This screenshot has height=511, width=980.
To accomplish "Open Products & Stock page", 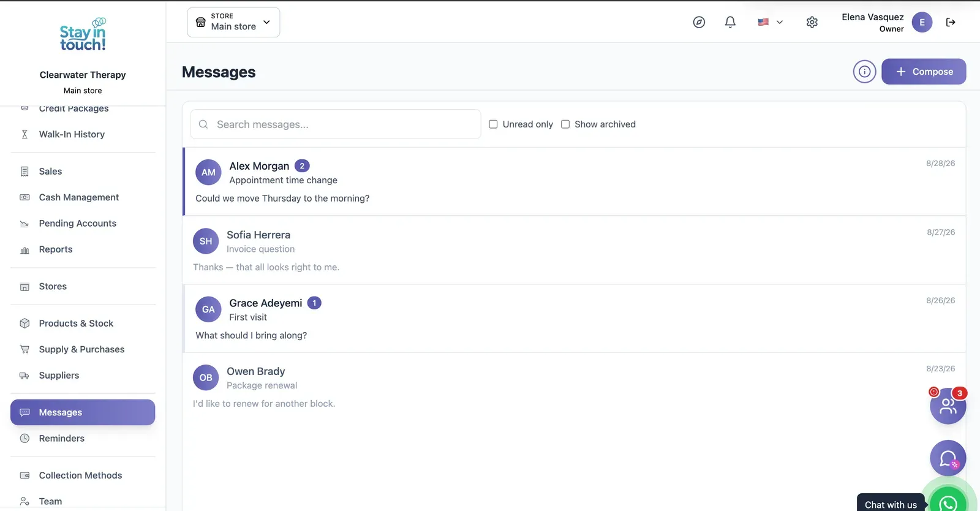I will click(x=83, y=324).
